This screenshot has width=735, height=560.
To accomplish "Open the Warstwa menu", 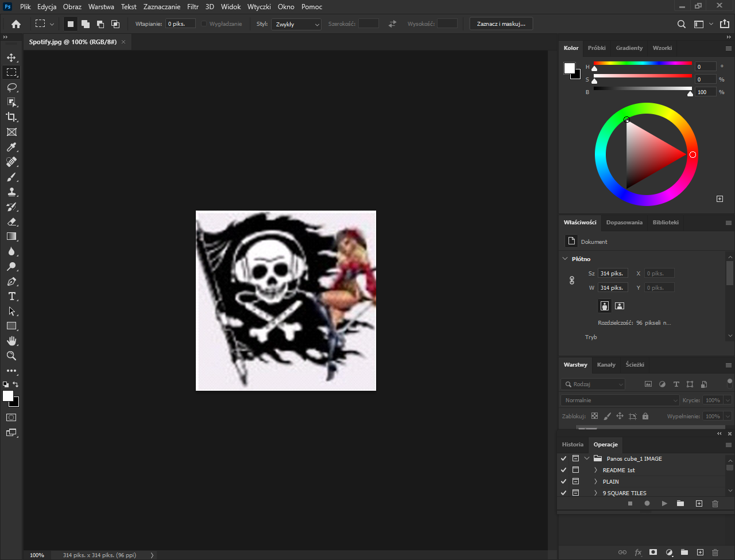I will (101, 7).
